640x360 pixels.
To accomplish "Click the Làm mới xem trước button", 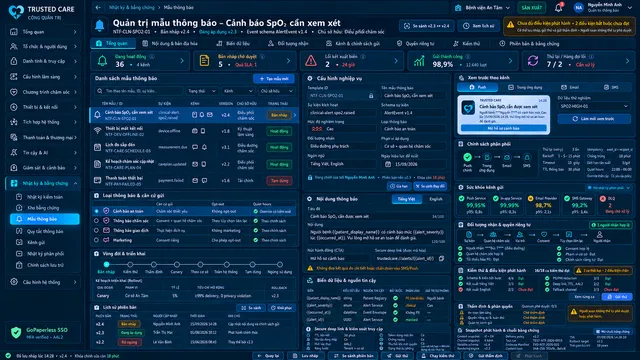I will (594, 119).
